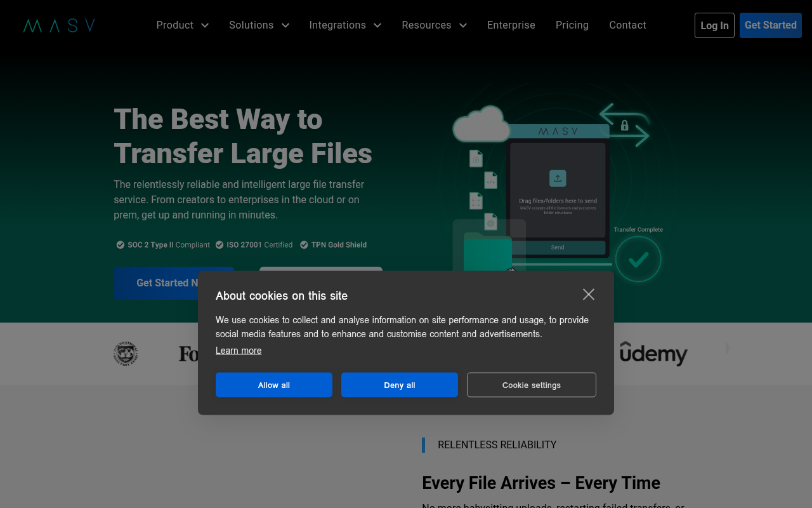Click 'The Best Way to Transfer Large Files' heading
The height and width of the screenshot is (508, 812).
243,137
